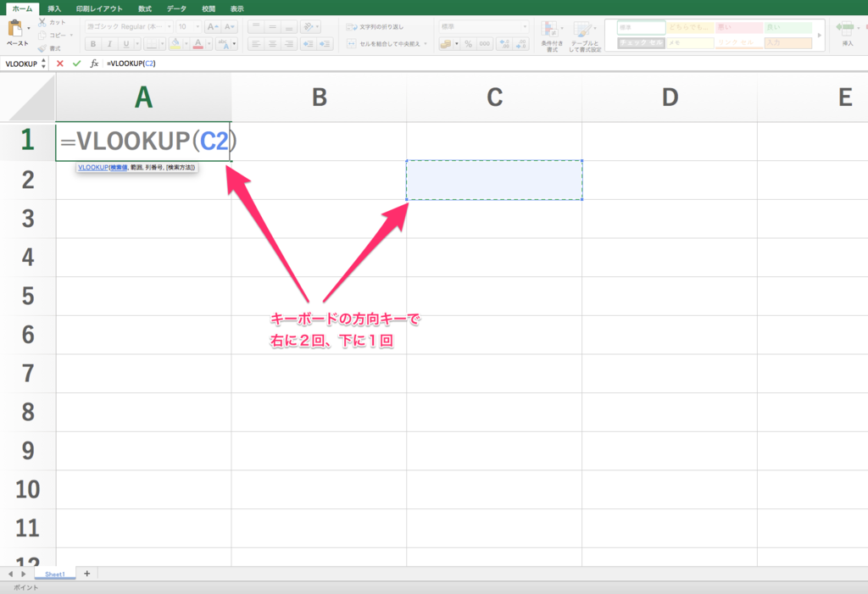Click the fx insert function icon

94,64
